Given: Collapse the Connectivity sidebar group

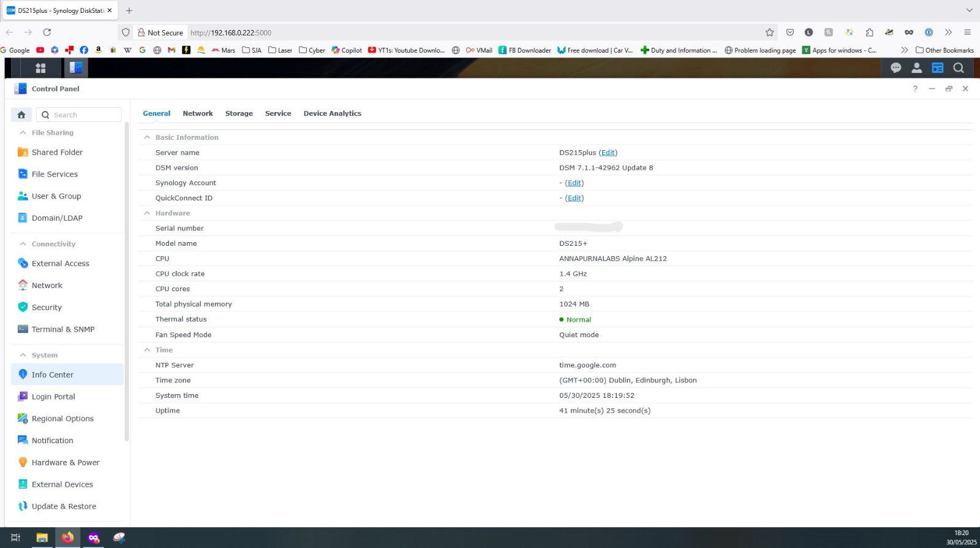Looking at the screenshot, I should coord(23,244).
